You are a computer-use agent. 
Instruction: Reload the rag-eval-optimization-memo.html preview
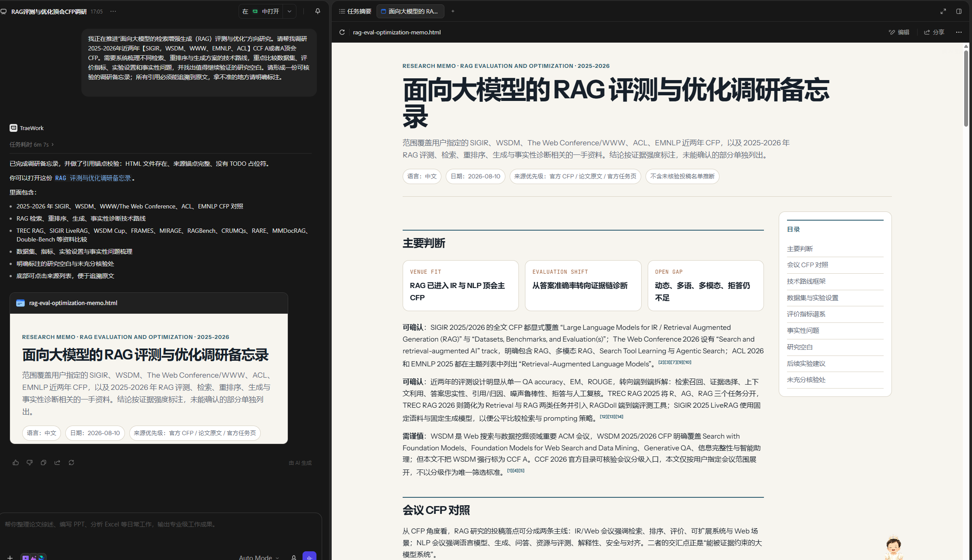point(342,32)
